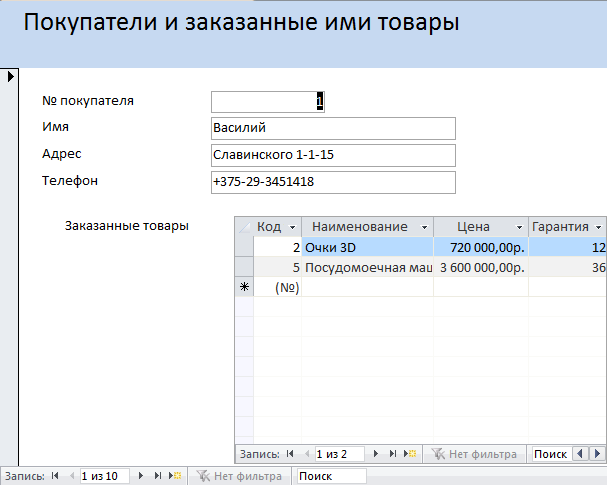Click the main form Поиск search box
Viewport: 607px width, 485px height.
[x=331, y=476]
